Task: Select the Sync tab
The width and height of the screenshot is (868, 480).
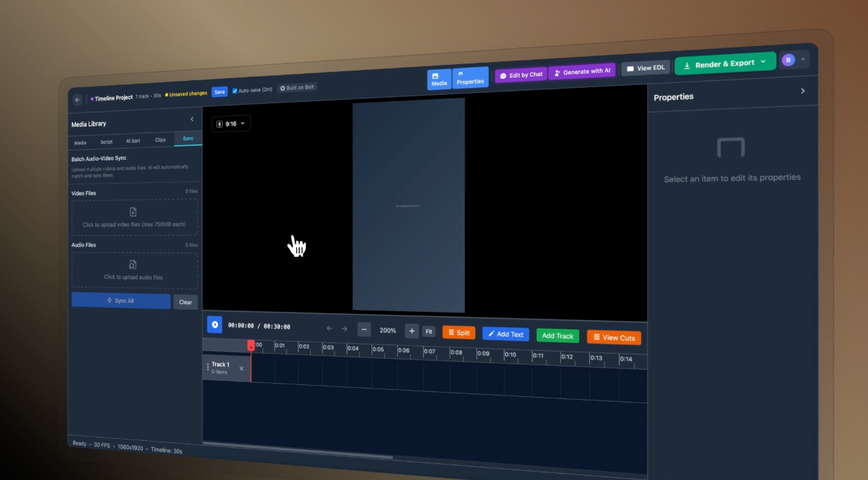Action: coord(189,139)
